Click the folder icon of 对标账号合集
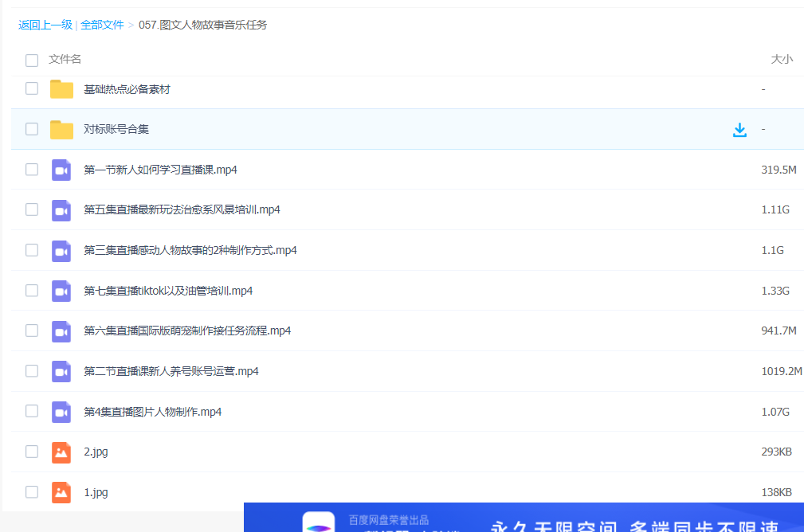Viewport: 804px width, 532px height. [61, 129]
